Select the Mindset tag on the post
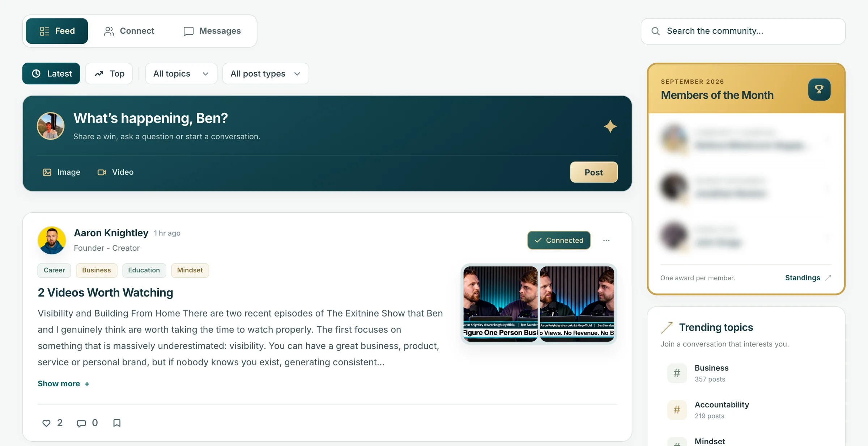This screenshot has height=446, width=868. 190,270
